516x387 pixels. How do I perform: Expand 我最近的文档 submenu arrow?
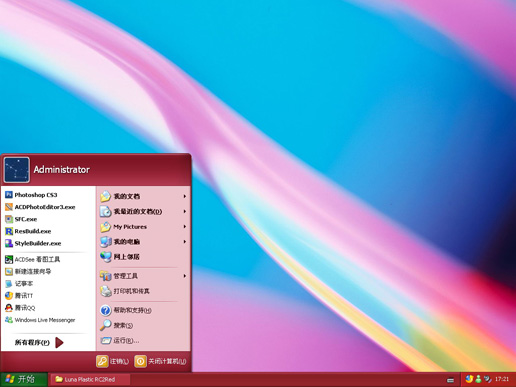pyautogui.click(x=184, y=211)
